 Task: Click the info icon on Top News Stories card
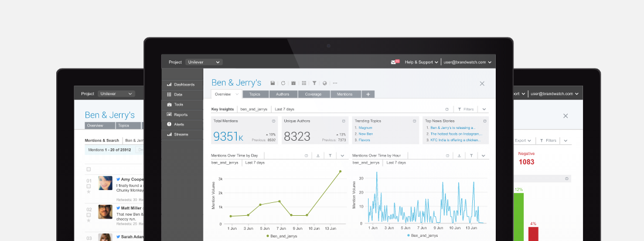(x=485, y=121)
